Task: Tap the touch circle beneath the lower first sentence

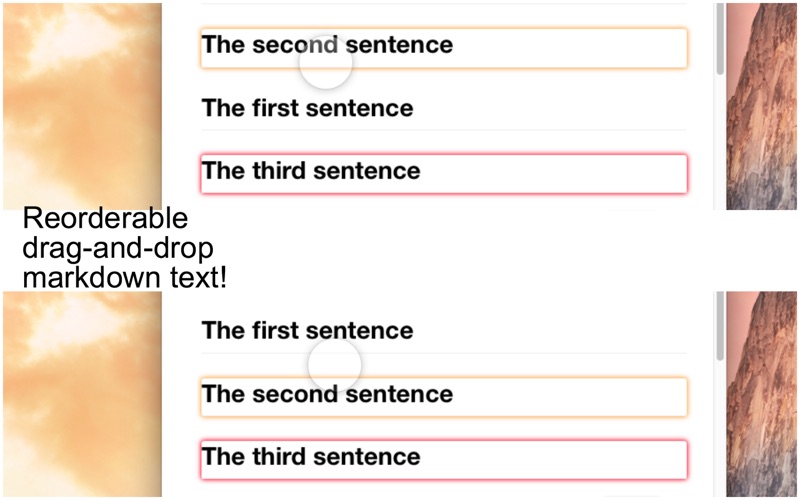Action: [x=335, y=365]
